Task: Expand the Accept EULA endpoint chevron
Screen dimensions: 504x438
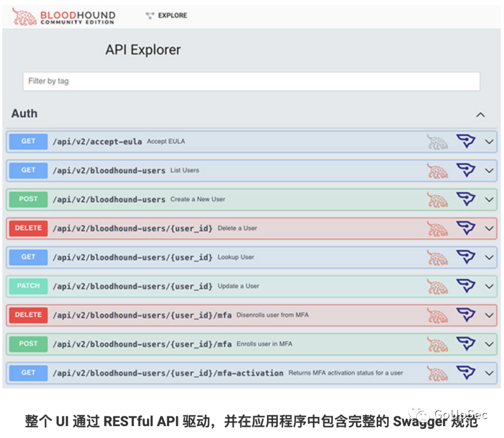Action: (x=489, y=141)
